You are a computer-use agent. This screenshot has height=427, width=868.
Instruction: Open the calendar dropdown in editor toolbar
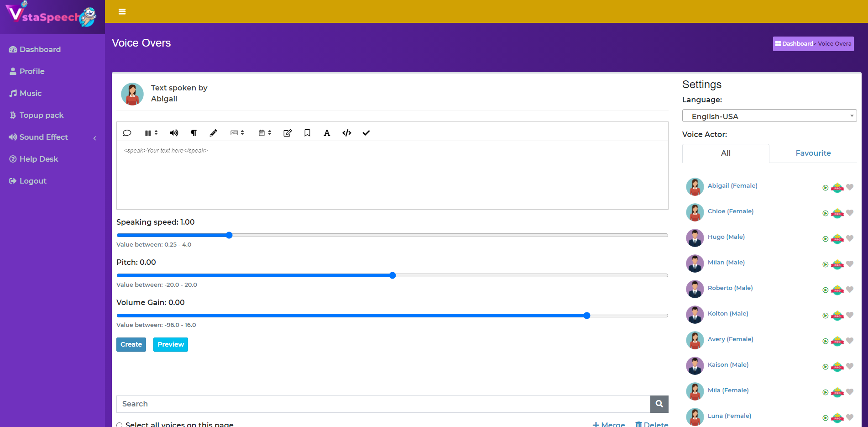tap(265, 133)
